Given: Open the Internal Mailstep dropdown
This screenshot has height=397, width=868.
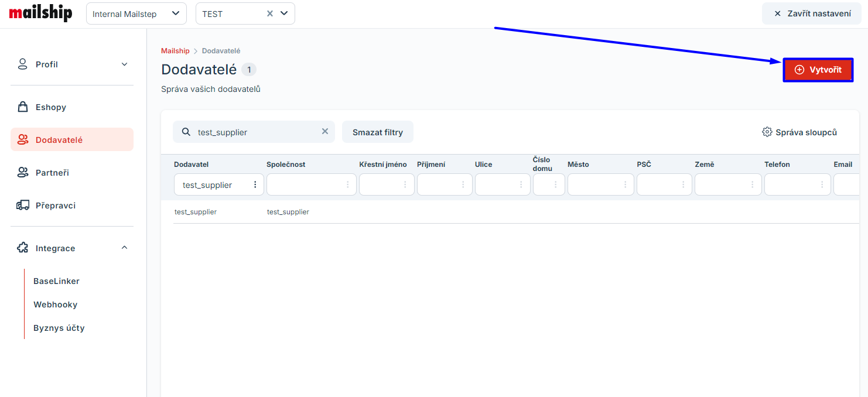Looking at the screenshot, I should click(136, 13).
